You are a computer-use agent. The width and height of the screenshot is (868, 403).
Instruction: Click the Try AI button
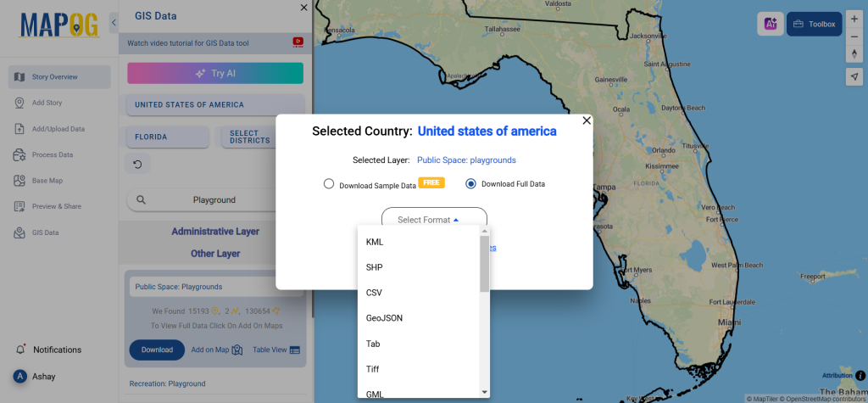point(215,73)
